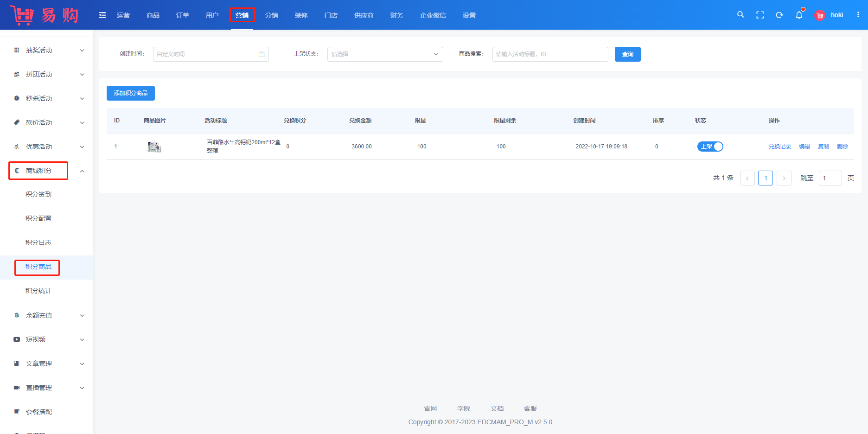The image size is (868, 434).
Task: Open the 上架状态 dropdown
Action: [x=385, y=54]
